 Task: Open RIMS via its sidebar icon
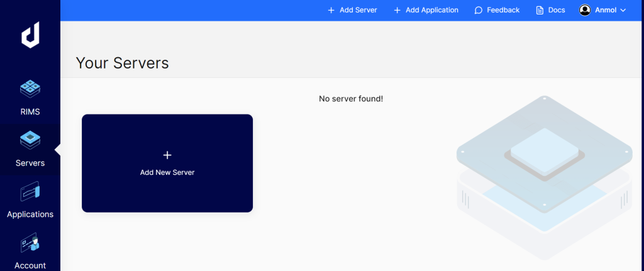pyautogui.click(x=30, y=89)
